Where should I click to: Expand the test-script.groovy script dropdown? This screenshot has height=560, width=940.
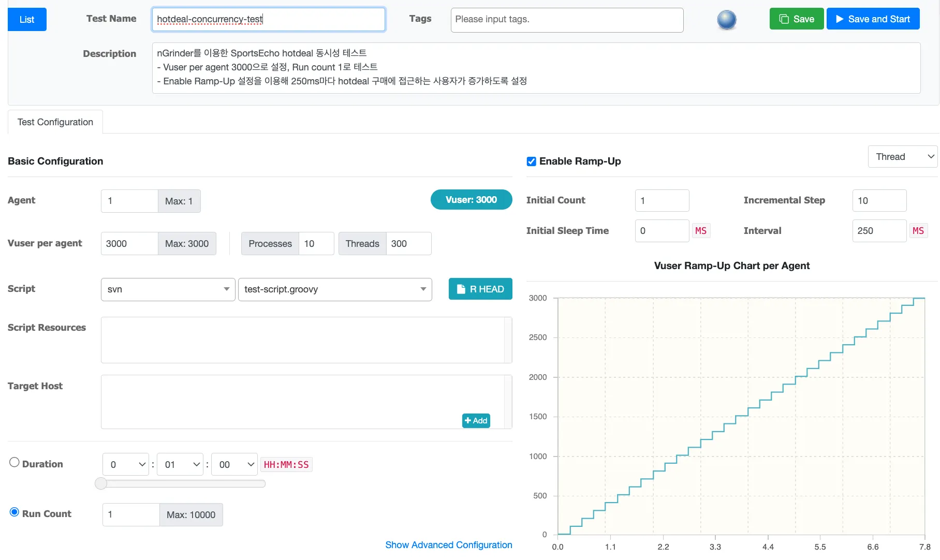click(334, 289)
